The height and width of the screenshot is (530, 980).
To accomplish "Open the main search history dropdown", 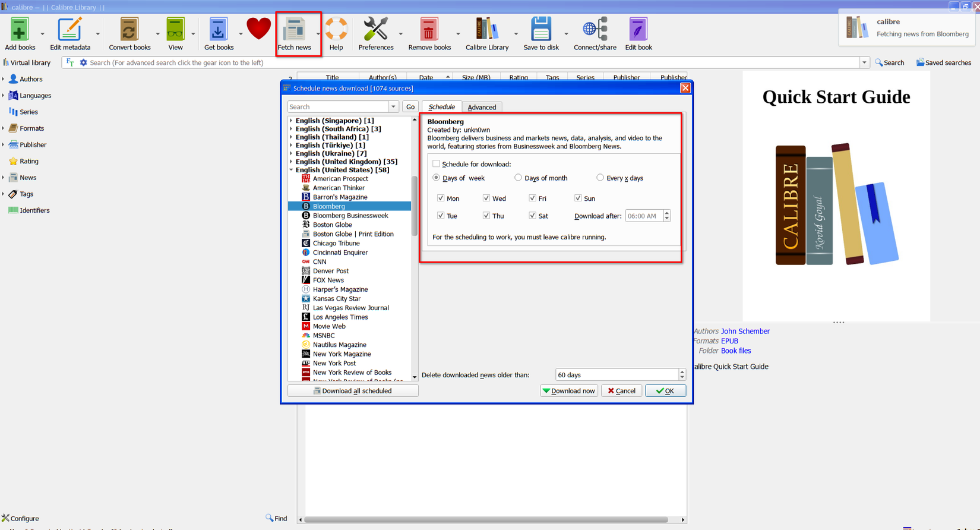I will pos(864,62).
